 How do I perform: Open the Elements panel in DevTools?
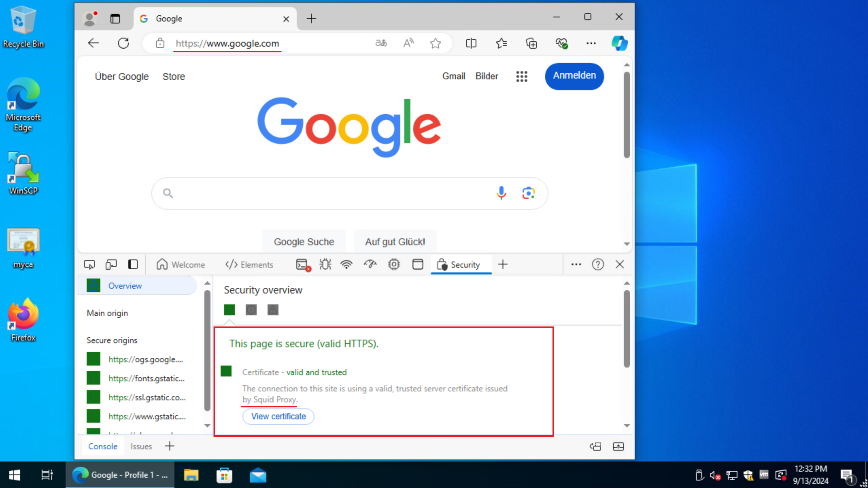(x=248, y=264)
